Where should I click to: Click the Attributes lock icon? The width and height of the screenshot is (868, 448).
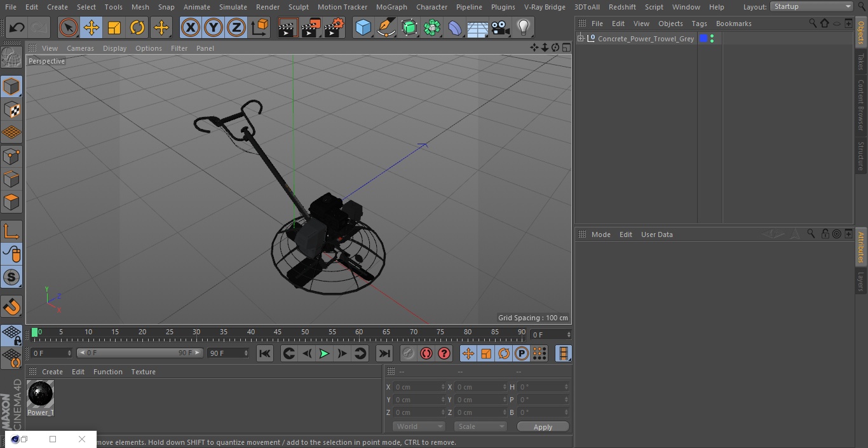point(825,234)
